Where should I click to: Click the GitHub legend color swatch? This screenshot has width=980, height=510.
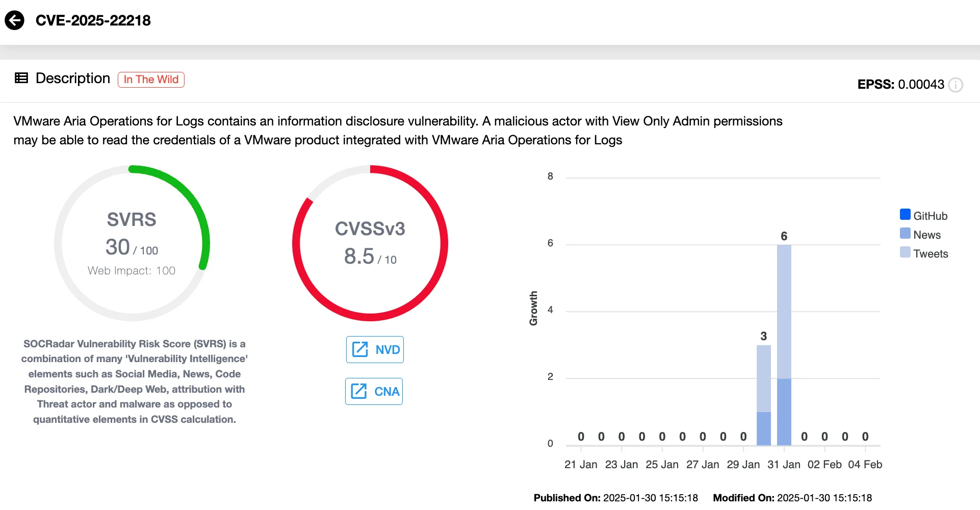pos(905,214)
